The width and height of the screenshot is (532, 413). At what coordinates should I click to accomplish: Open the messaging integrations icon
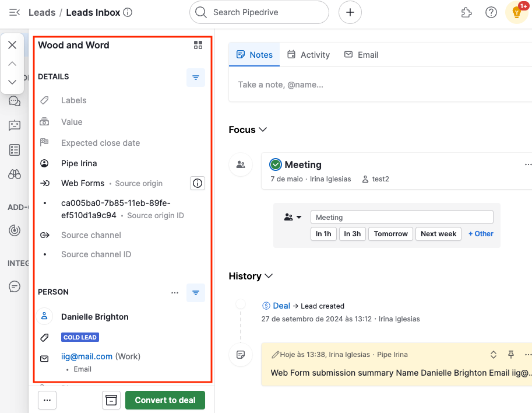point(14,286)
